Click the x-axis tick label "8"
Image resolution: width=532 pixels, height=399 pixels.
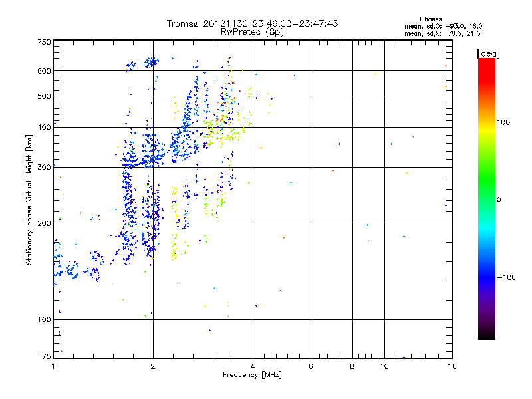point(352,366)
